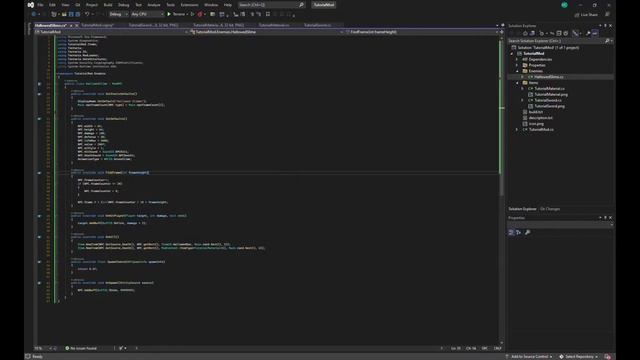
Task: Click the Live Share button
Action: click(x=586, y=15)
